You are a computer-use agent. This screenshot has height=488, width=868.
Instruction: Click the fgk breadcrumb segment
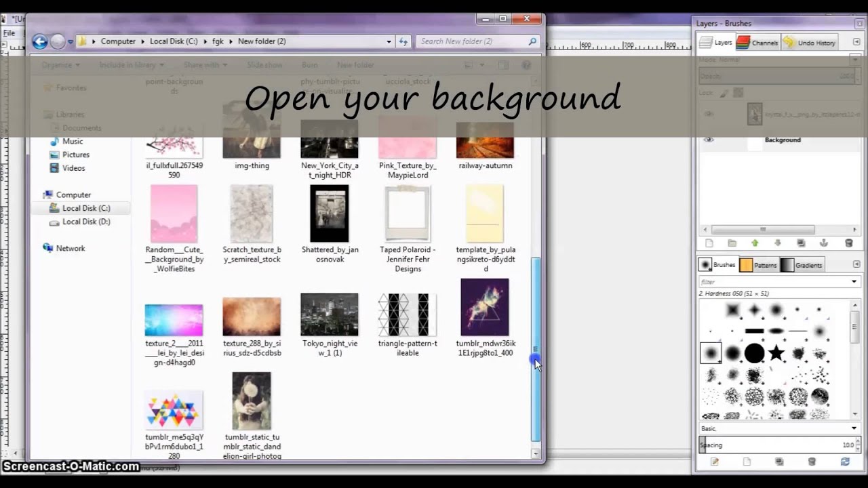[218, 41]
